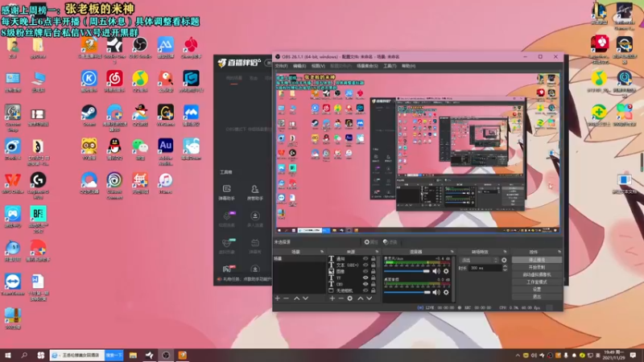The width and height of the screenshot is (644, 362).
Task: Click the 启动虚拟摄像机 virtual camera button
Action: click(537, 274)
